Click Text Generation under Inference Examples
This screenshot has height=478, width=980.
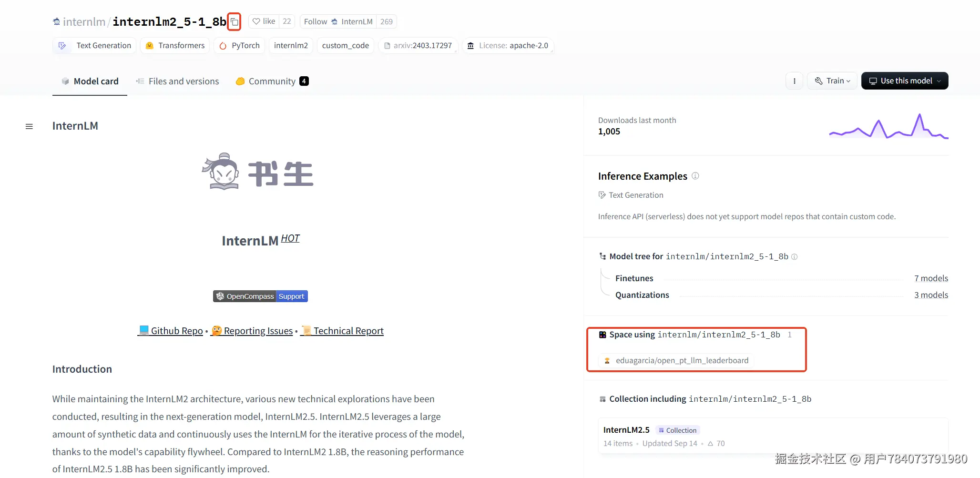tap(631, 195)
